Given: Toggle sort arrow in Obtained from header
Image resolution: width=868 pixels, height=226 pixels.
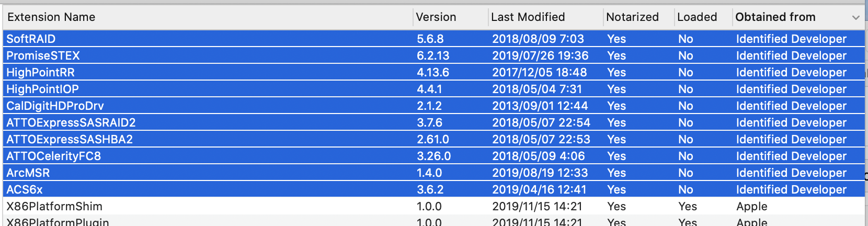Looking at the screenshot, I should click(855, 18).
